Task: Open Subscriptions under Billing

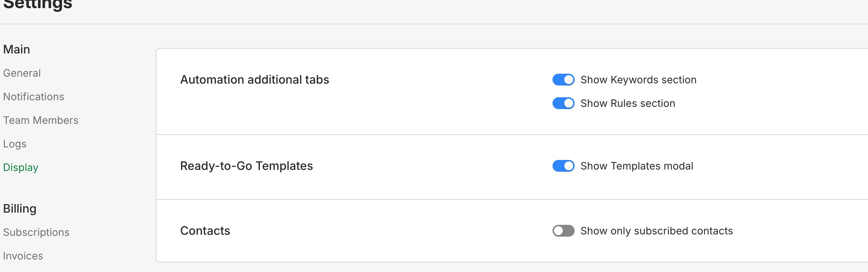Action: click(x=36, y=232)
